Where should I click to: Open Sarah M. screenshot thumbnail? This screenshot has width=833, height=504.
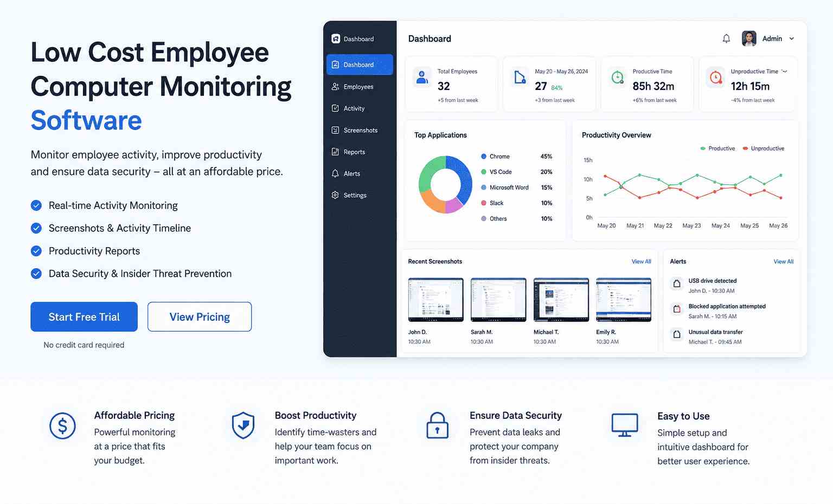[498, 300]
